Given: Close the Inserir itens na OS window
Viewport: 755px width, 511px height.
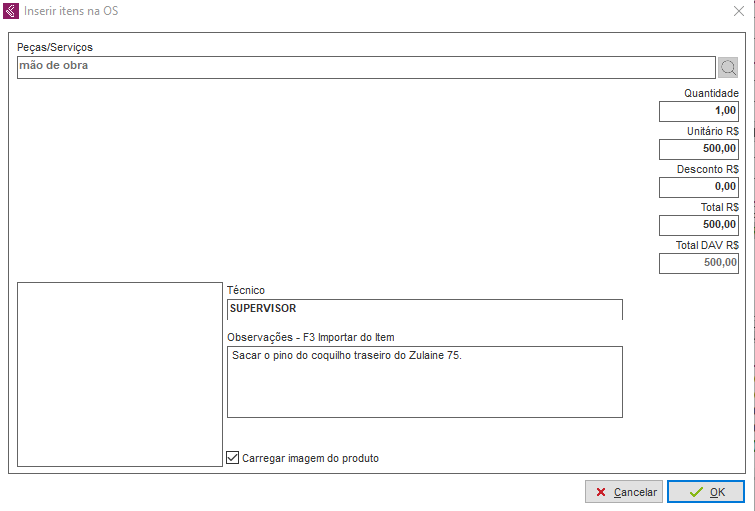Looking at the screenshot, I should click(x=739, y=11).
